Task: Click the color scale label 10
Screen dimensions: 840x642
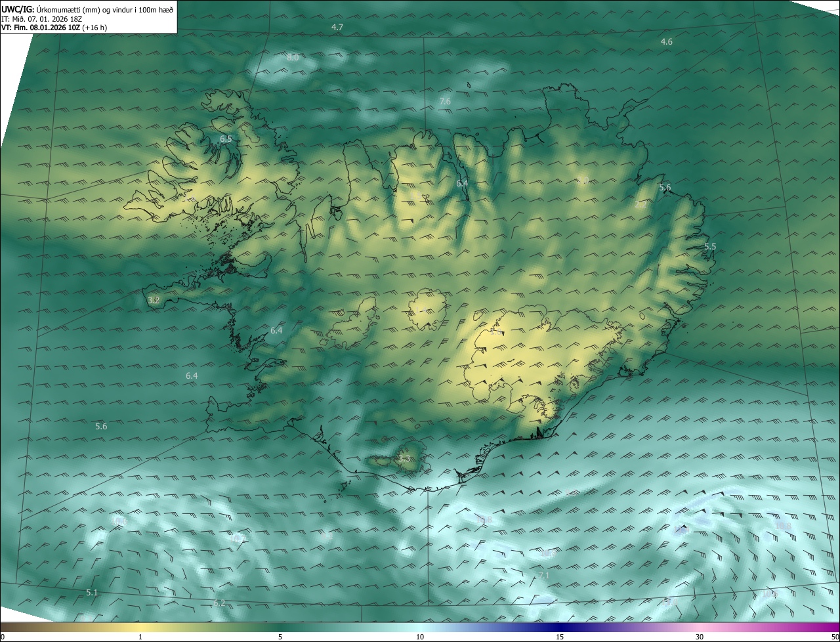Action: tap(420, 637)
